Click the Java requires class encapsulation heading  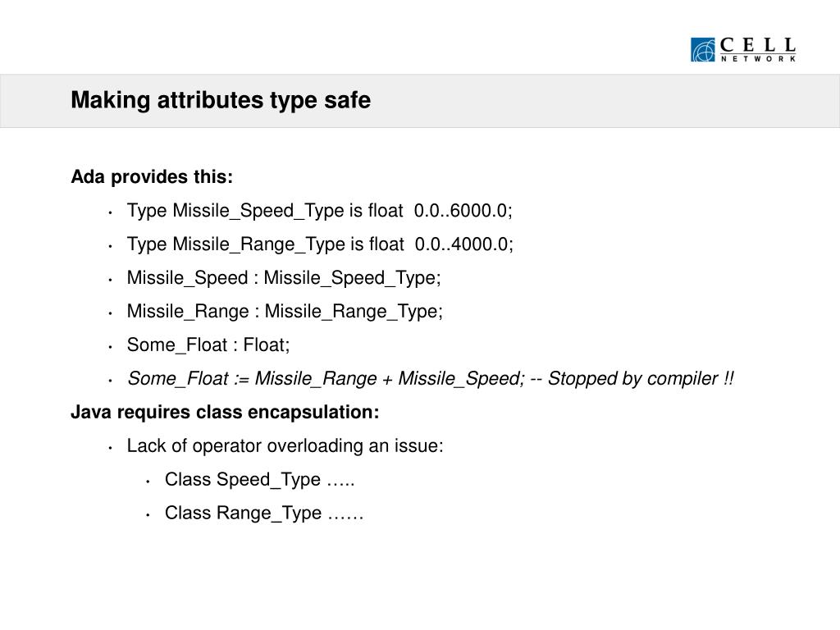click(x=225, y=412)
